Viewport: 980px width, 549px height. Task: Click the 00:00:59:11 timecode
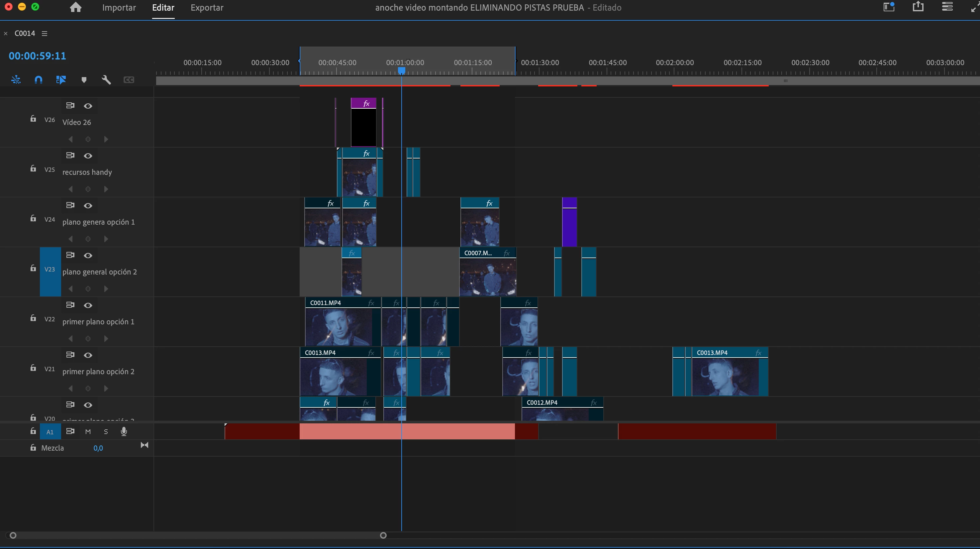click(x=37, y=56)
